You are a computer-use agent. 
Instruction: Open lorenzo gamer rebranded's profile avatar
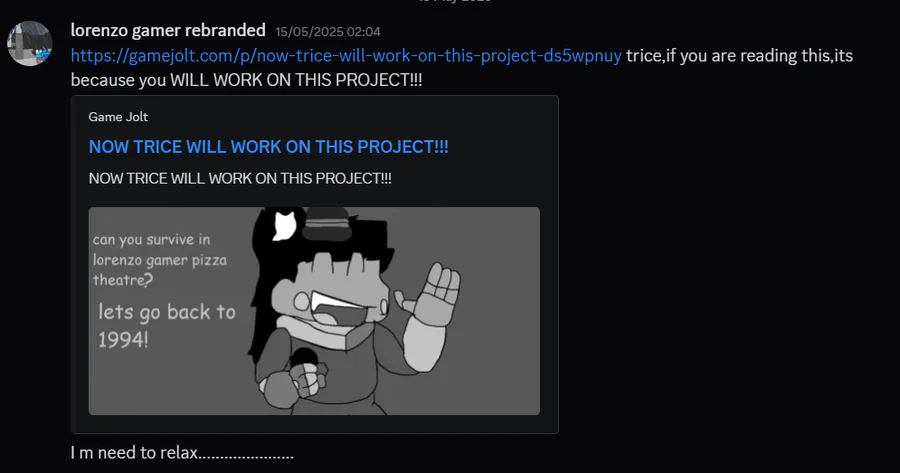coord(30,44)
